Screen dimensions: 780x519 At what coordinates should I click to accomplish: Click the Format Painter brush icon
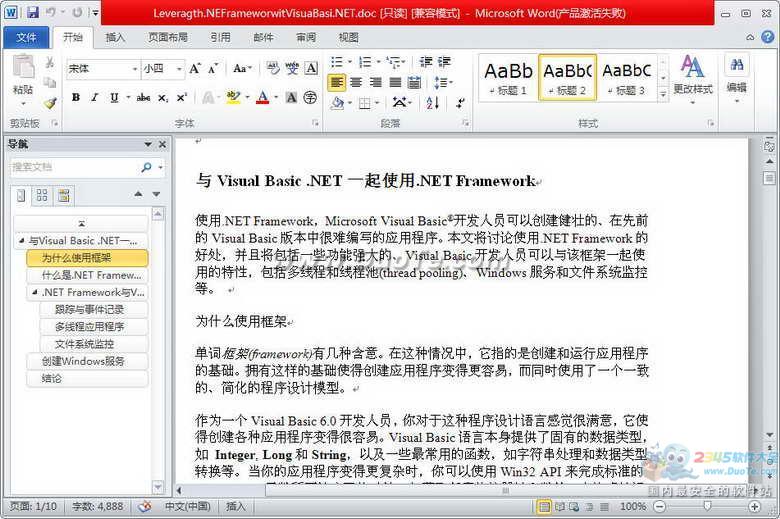pyautogui.click(x=49, y=102)
